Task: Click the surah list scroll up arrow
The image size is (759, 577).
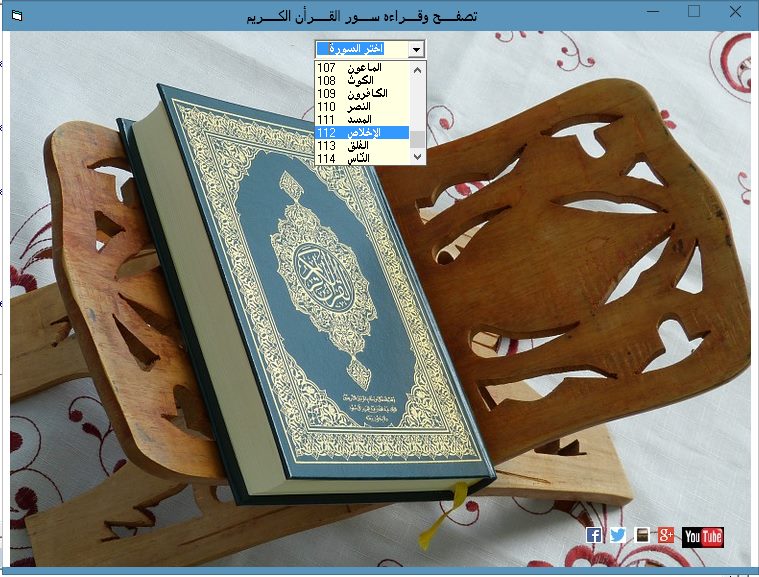Action: tap(418, 69)
